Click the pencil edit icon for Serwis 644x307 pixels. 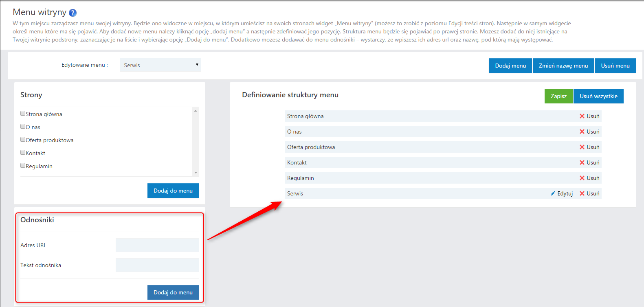[x=553, y=193]
